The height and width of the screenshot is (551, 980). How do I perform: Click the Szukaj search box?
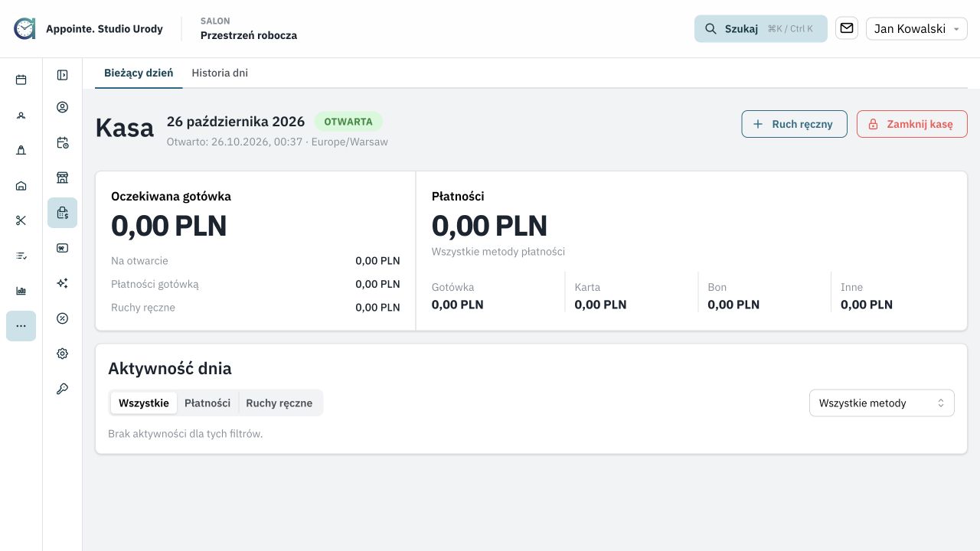coord(761,29)
